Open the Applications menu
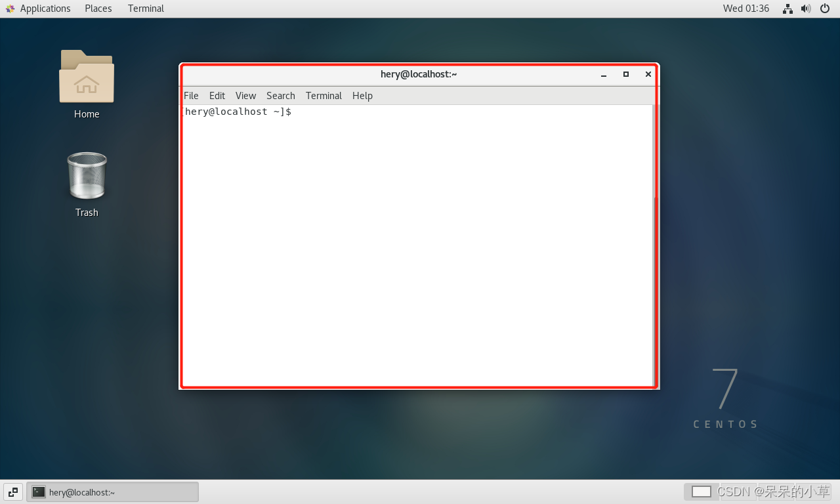This screenshot has width=840, height=504. point(45,9)
